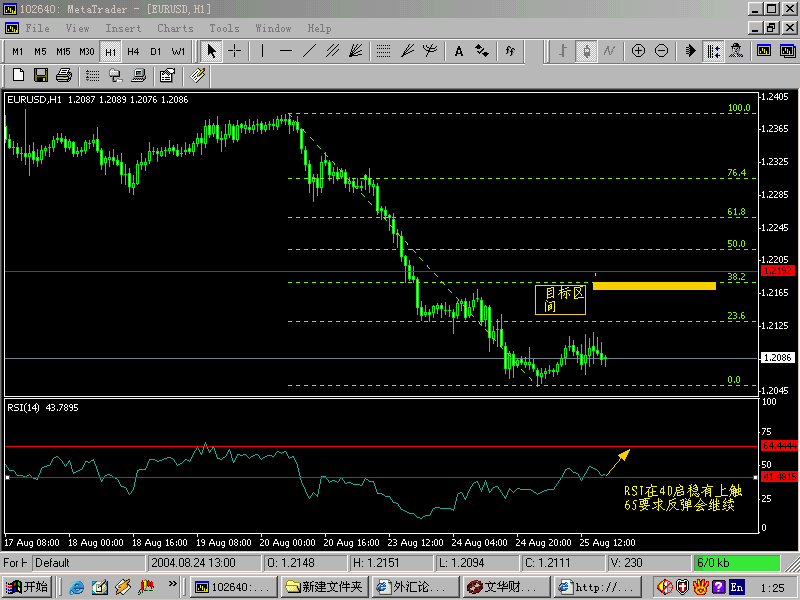Click the RSI 64.4444 level label
This screenshot has height=600, width=800.
click(x=779, y=446)
